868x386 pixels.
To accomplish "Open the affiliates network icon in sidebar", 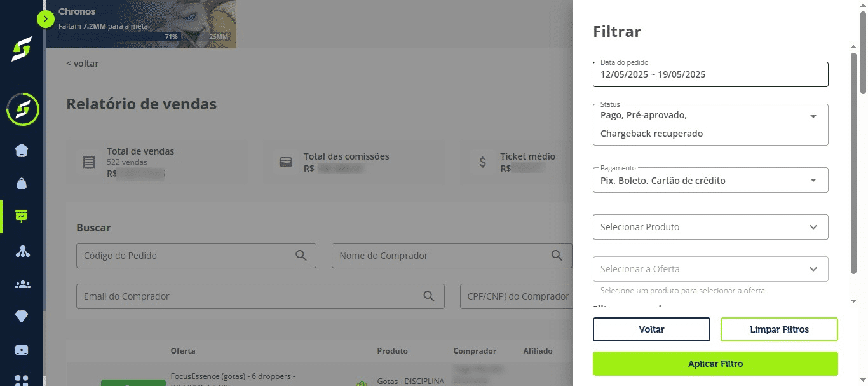I will point(22,251).
